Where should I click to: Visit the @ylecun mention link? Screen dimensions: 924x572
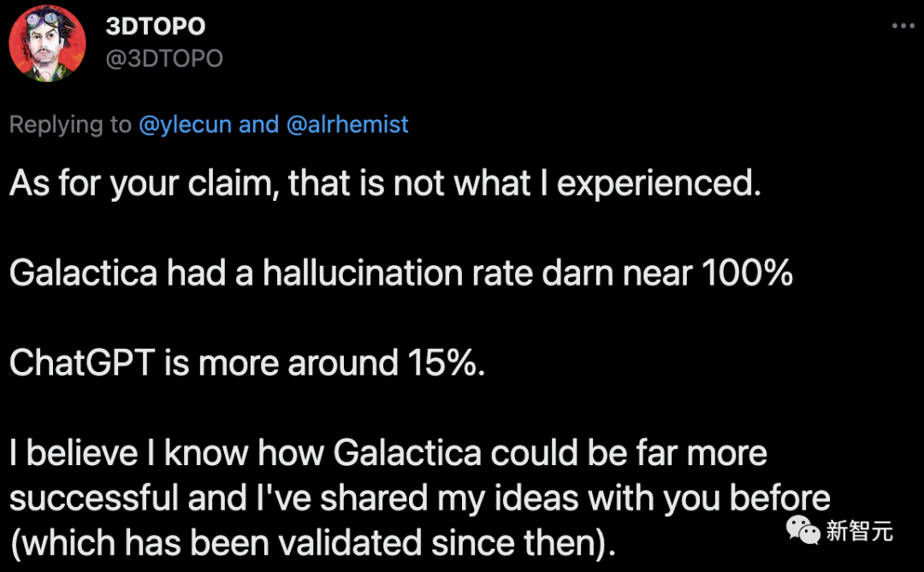click(x=185, y=125)
